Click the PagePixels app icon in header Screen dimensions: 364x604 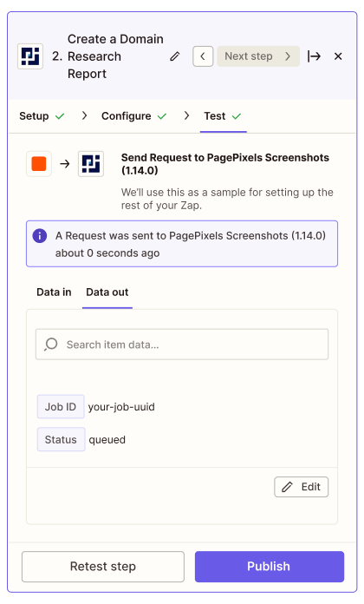point(30,56)
